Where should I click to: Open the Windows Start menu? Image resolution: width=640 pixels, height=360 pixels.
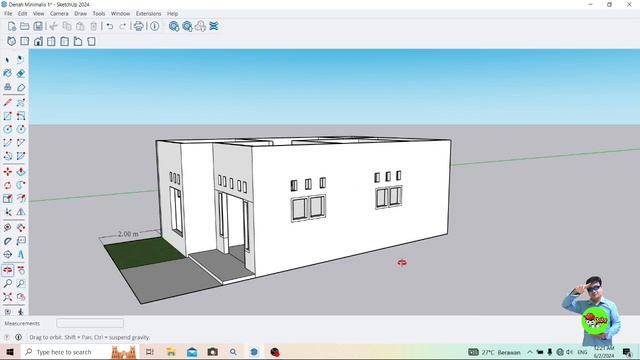click(10, 352)
